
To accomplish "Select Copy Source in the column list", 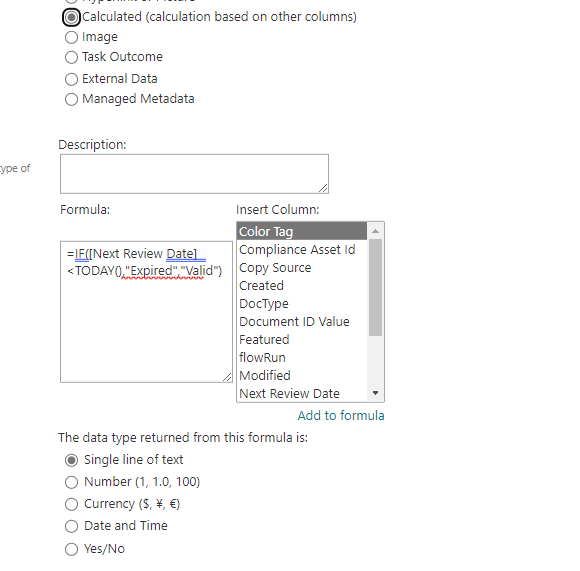I will 302,268.
